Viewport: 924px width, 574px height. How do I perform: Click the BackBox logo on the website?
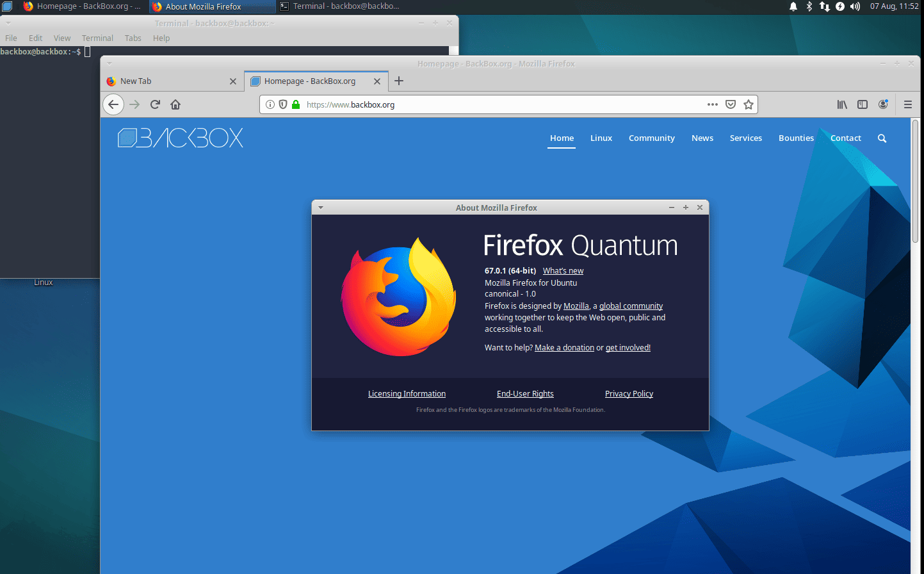pyautogui.click(x=181, y=138)
